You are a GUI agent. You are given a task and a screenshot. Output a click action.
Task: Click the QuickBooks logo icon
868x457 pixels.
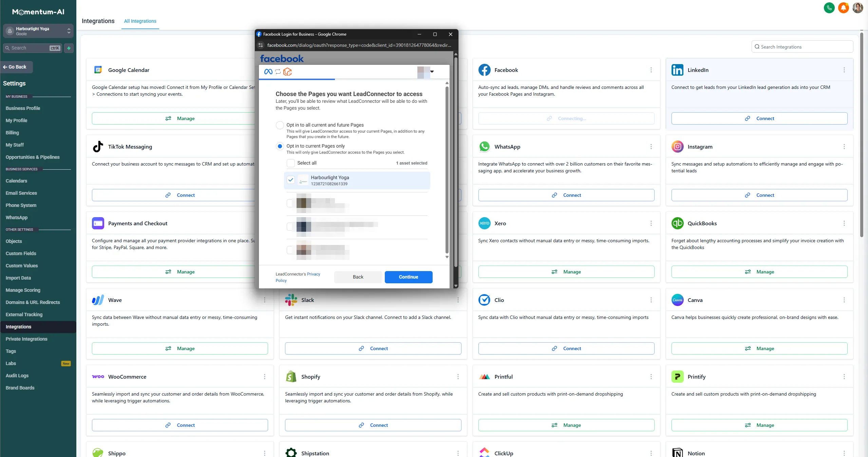tap(677, 223)
